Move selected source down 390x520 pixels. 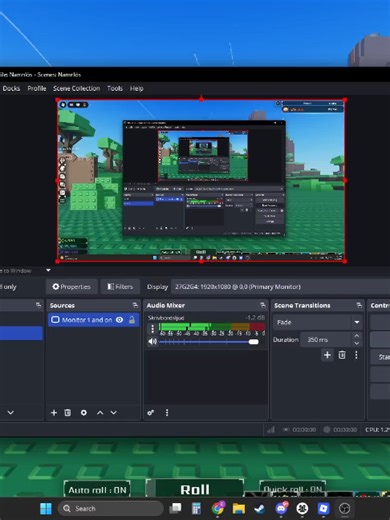(x=114, y=413)
